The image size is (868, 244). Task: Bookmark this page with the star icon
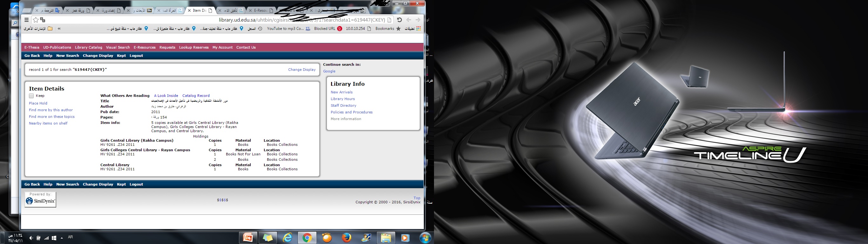coord(36,20)
